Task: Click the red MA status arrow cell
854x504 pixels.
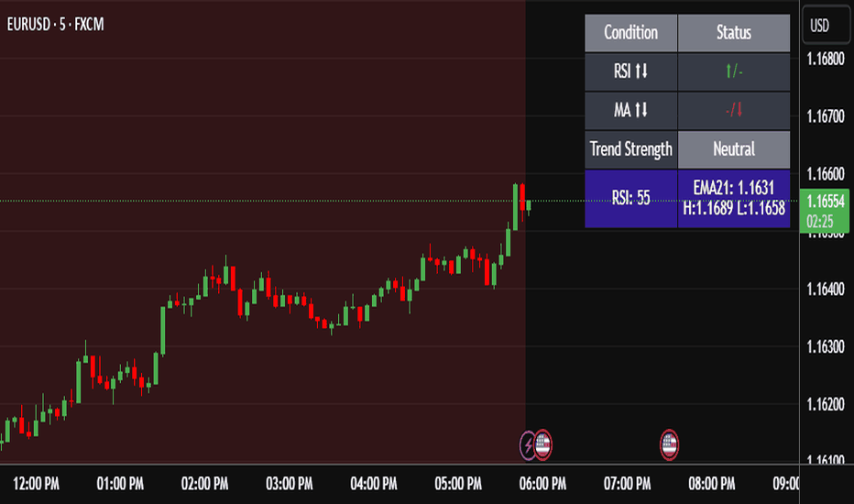Action: (x=734, y=111)
